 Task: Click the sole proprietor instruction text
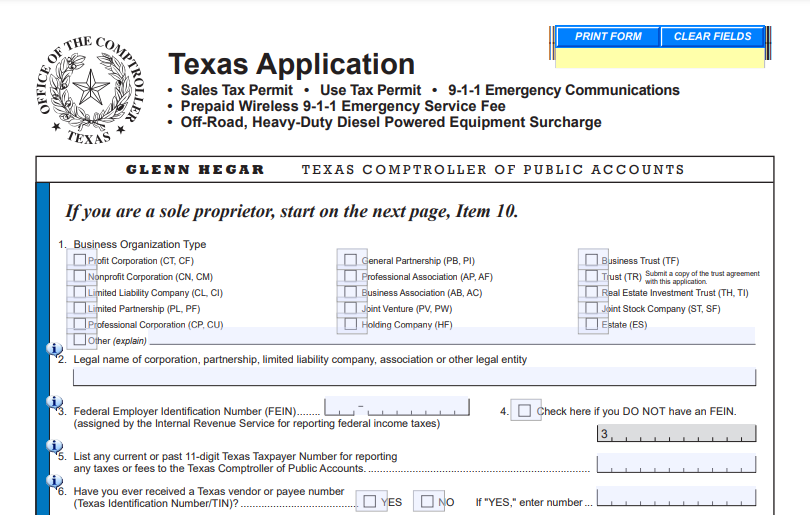tap(291, 211)
